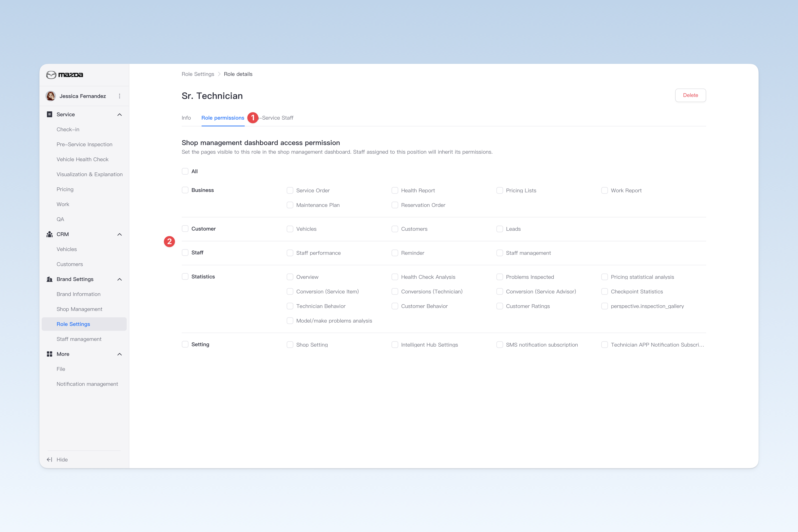Collapse the Brand Settings chevron

(x=119, y=279)
